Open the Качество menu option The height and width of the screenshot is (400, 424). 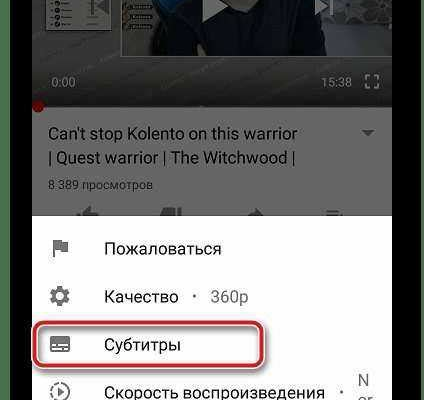click(212, 296)
